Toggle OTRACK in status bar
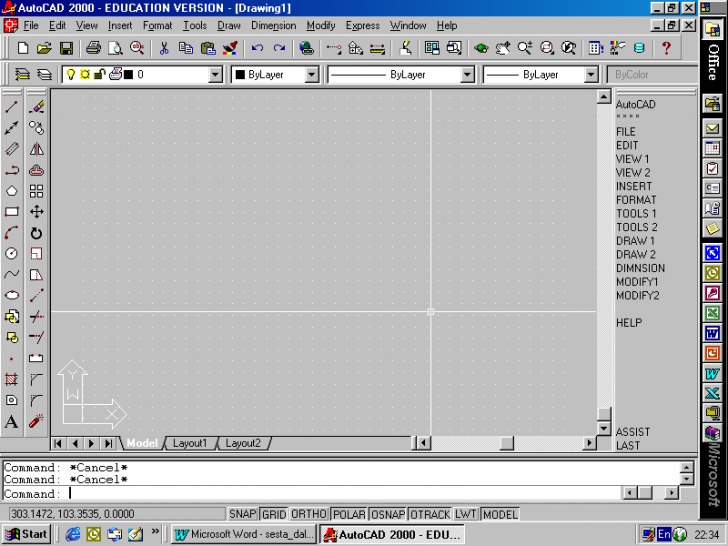728x546 pixels. point(430,514)
